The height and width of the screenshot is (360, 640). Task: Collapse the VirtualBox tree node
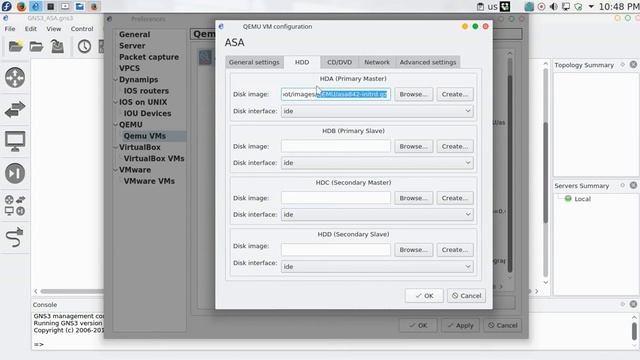click(x=116, y=147)
